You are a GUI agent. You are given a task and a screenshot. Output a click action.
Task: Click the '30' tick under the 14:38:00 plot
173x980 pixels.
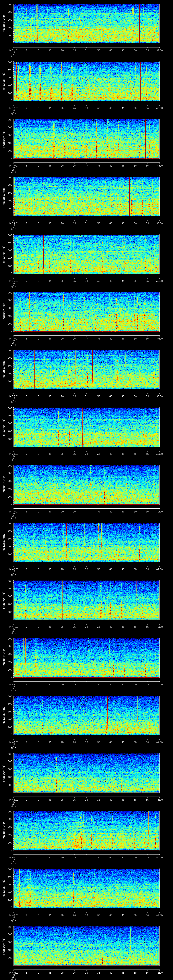point(87,454)
